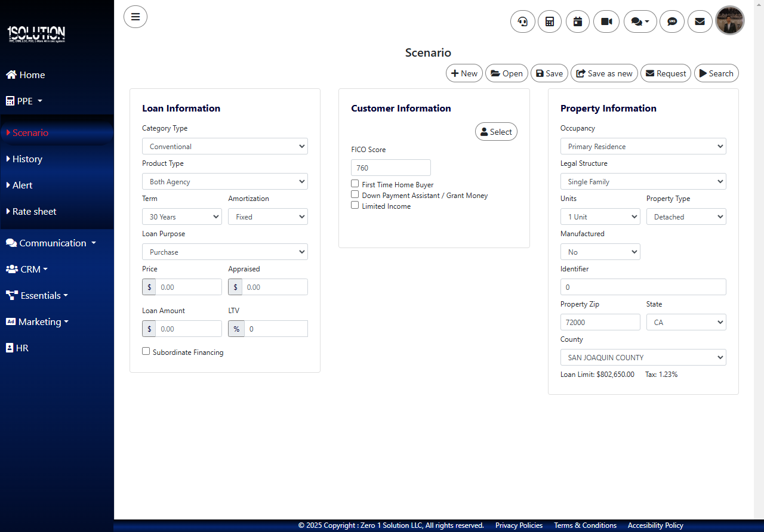Click the Select customer button
This screenshot has width=764, height=532.
point(496,132)
